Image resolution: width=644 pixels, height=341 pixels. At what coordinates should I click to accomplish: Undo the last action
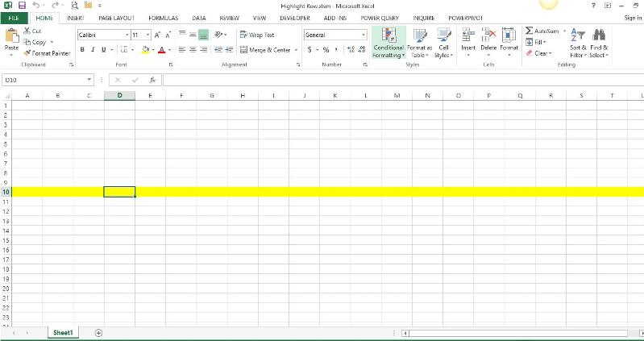[36, 6]
